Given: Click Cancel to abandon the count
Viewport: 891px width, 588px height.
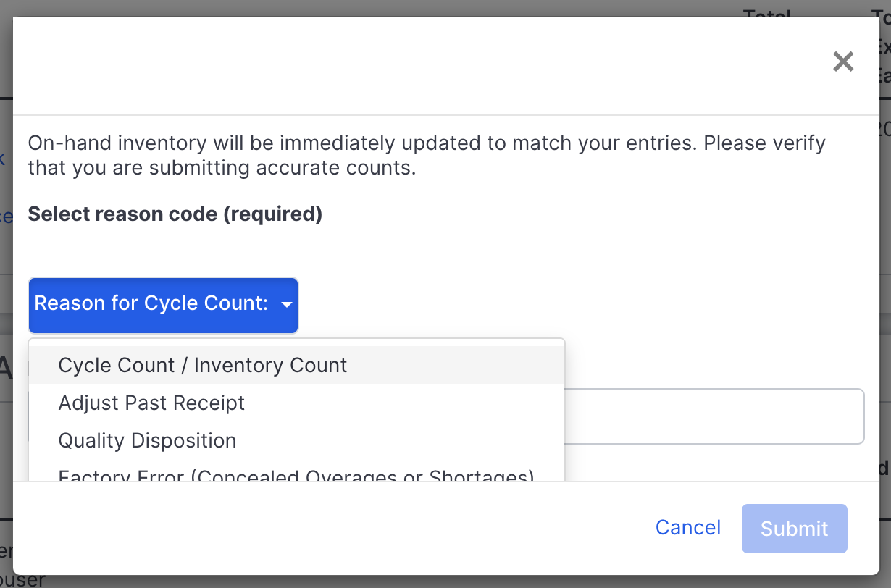Looking at the screenshot, I should coord(687,528).
